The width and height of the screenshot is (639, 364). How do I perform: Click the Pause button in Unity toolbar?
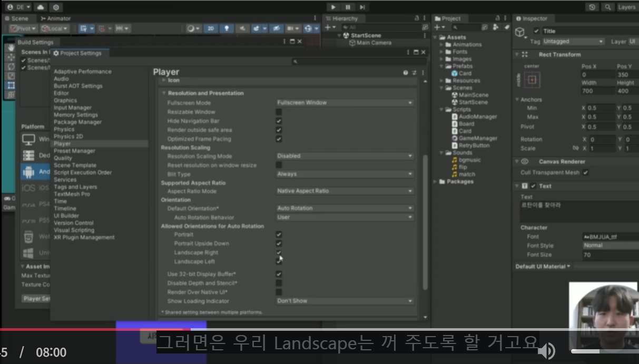point(348,7)
